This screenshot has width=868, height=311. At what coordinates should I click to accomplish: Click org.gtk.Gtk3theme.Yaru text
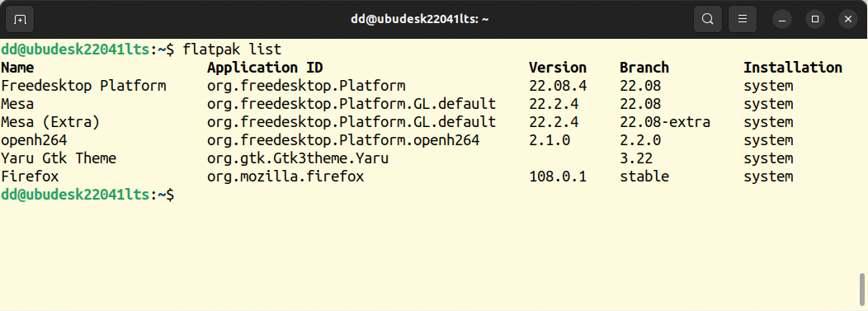pos(298,158)
